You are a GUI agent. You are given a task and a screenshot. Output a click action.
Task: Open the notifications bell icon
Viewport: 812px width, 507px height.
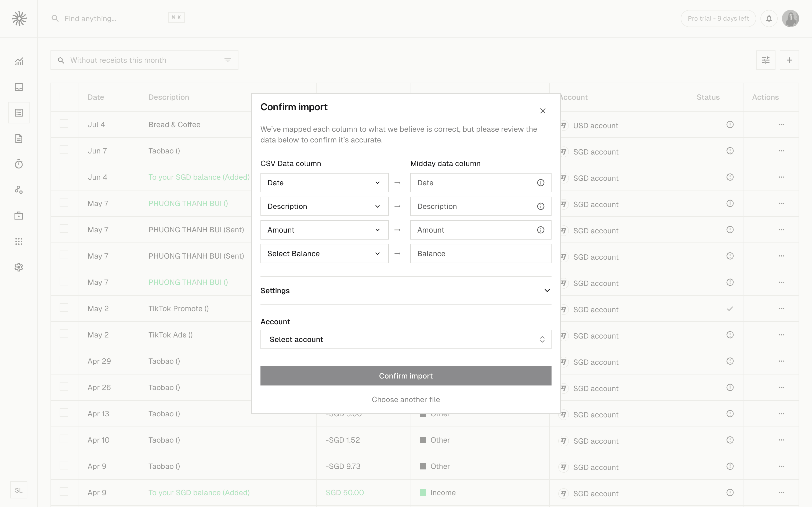pyautogui.click(x=769, y=19)
